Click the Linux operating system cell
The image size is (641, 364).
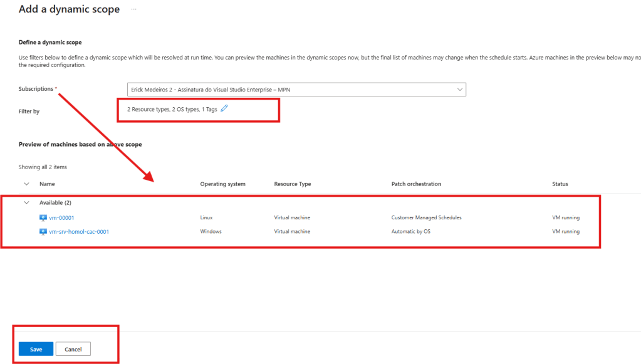[206, 218]
